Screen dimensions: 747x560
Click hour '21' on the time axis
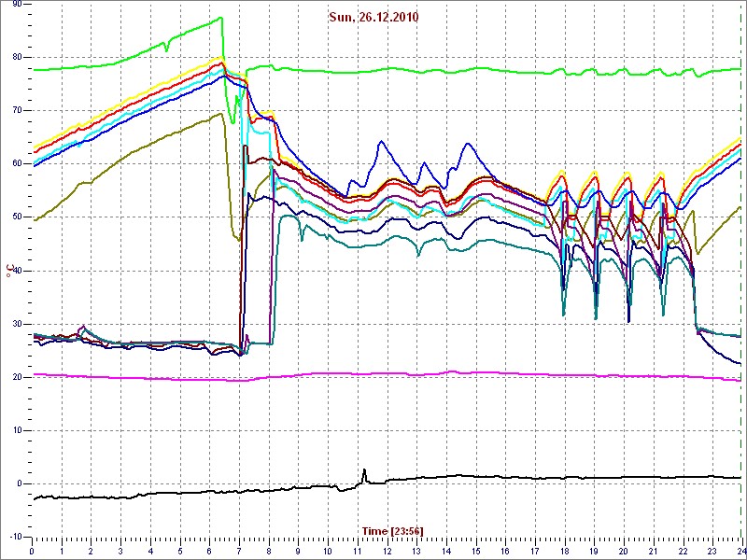[x=653, y=552]
